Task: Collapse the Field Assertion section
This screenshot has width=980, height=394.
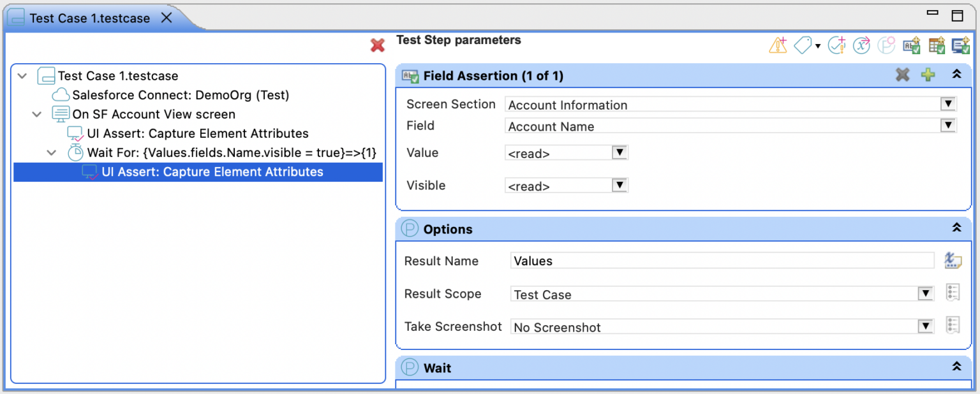Action: click(x=956, y=74)
